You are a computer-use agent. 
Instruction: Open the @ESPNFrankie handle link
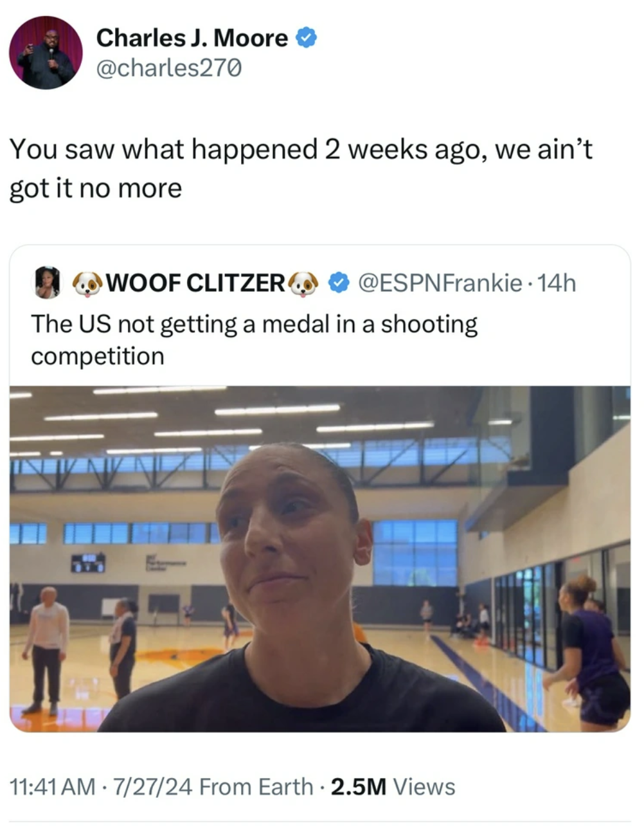(x=440, y=283)
